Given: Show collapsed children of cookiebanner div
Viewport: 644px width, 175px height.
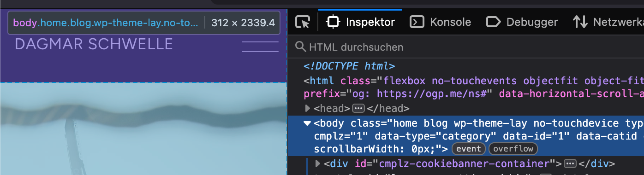Looking at the screenshot, I should 570,163.
